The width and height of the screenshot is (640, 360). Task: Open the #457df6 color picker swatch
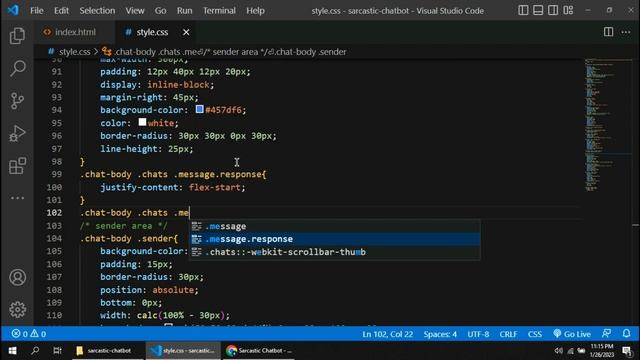point(200,109)
